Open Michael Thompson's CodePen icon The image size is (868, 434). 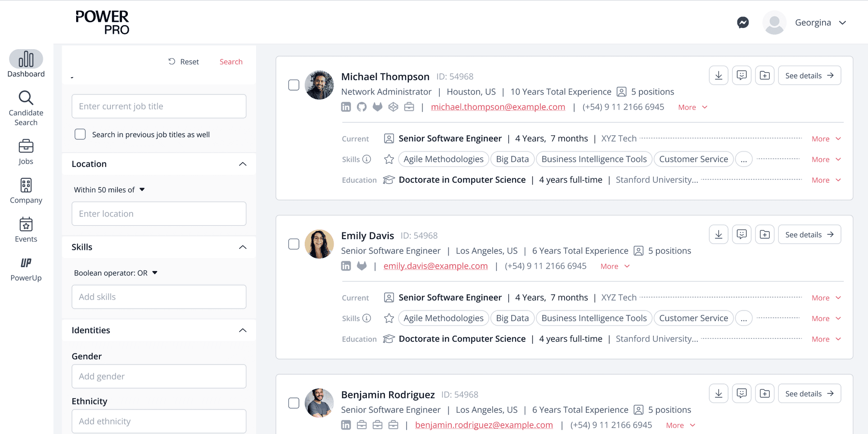pos(393,107)
